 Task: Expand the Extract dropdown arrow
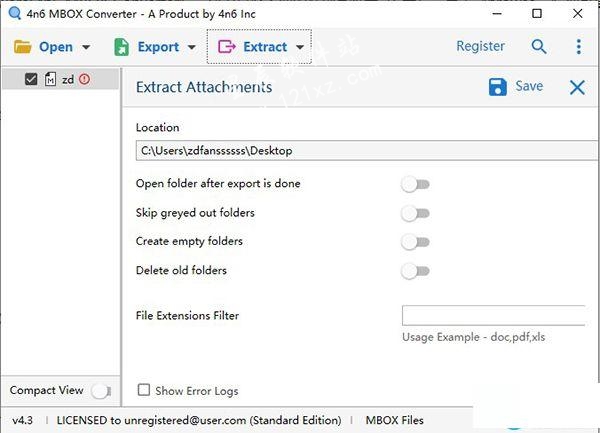[x=300, y=47]
